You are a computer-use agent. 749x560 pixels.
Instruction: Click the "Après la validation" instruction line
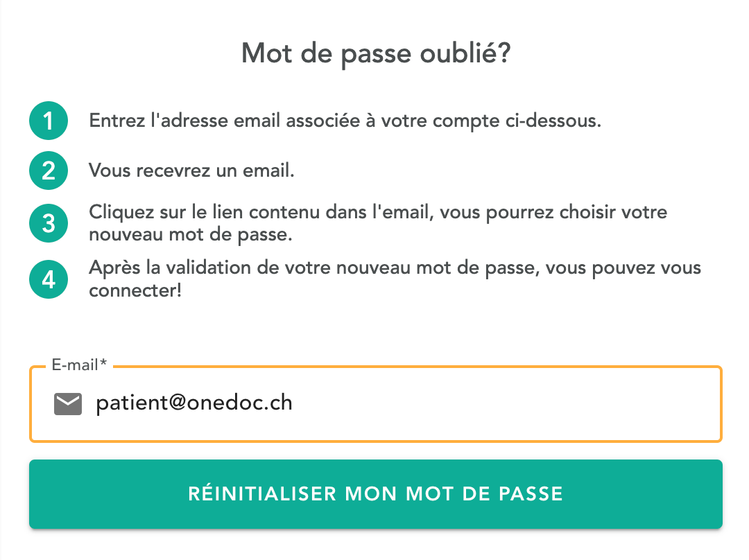(x=395, y=268)
